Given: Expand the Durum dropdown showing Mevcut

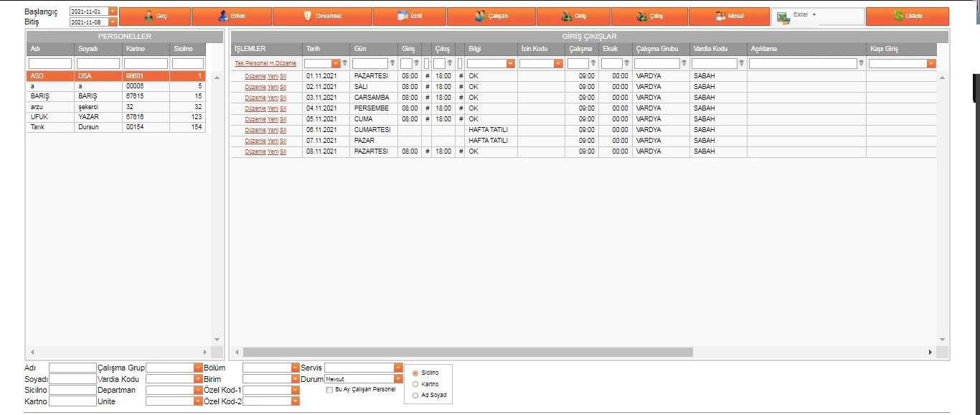Looking at the screenshot, I should 398,378.
